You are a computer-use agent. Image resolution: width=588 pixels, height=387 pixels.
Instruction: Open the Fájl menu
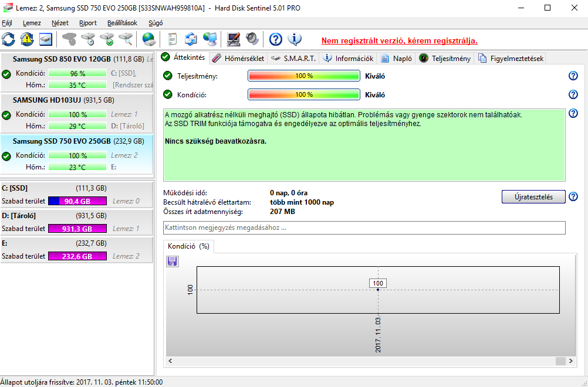pyautogui.click(x=7, y=23)
